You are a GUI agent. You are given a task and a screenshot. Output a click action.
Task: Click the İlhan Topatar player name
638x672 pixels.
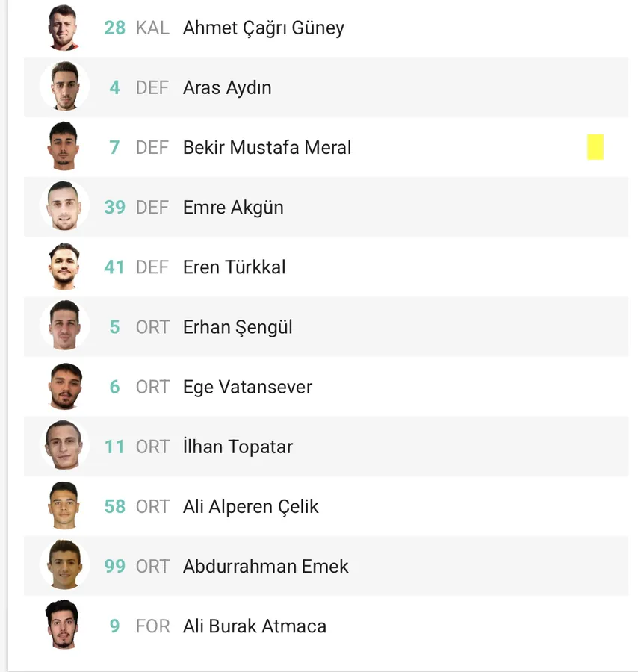pos(238,447)
